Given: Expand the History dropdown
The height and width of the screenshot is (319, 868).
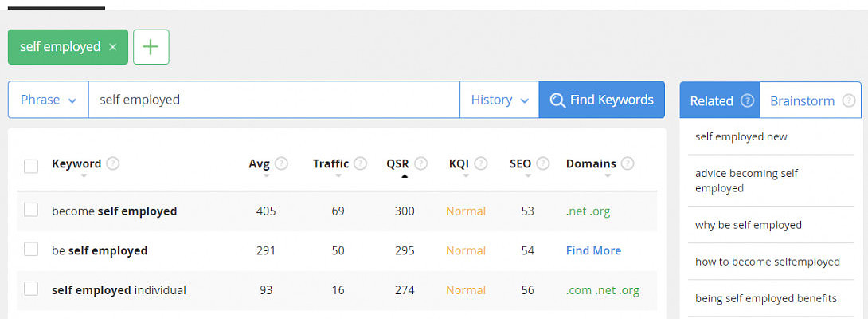Looking at the screenshot, I should pyautogui.click(x=499, y=100).
